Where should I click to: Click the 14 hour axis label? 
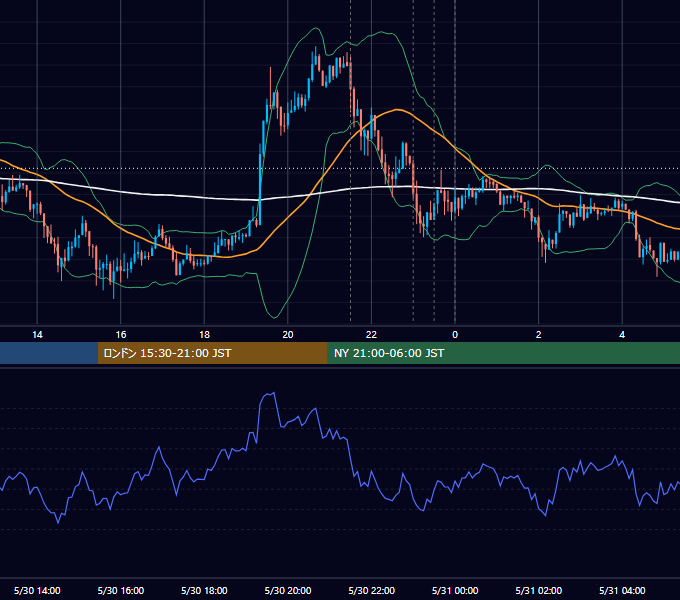point(37,335)
